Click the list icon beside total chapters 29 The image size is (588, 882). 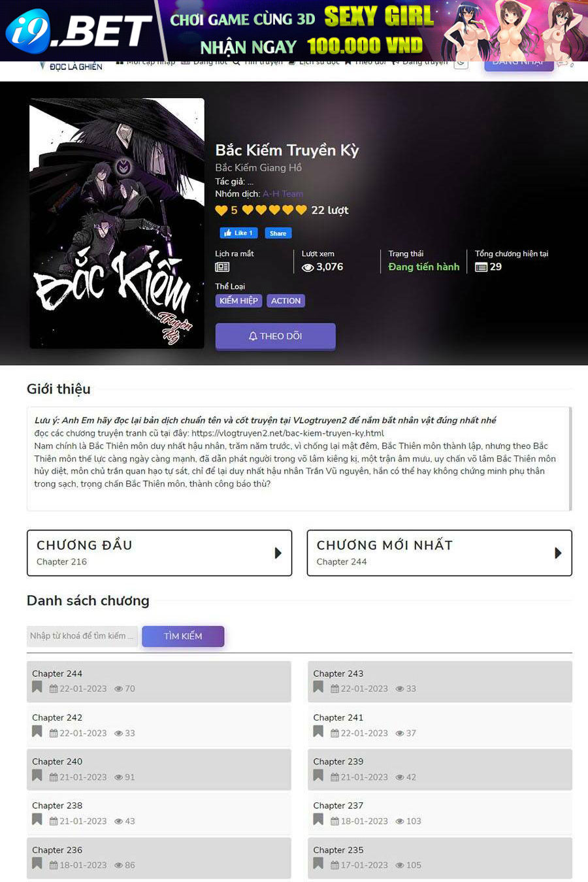(481, 267)
